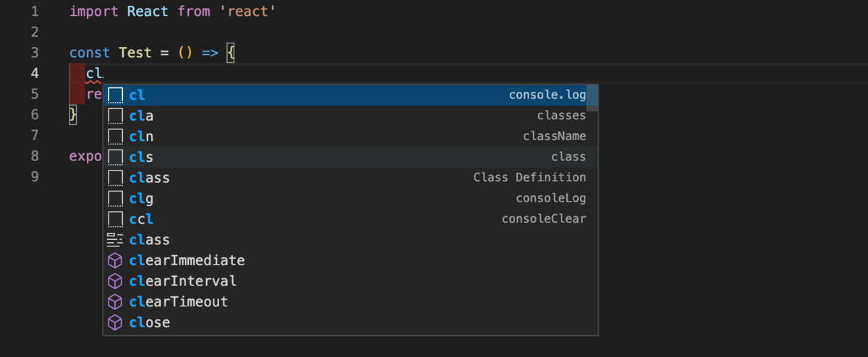Click the cube icon next to clearTimeout

(x=115, y=301)
